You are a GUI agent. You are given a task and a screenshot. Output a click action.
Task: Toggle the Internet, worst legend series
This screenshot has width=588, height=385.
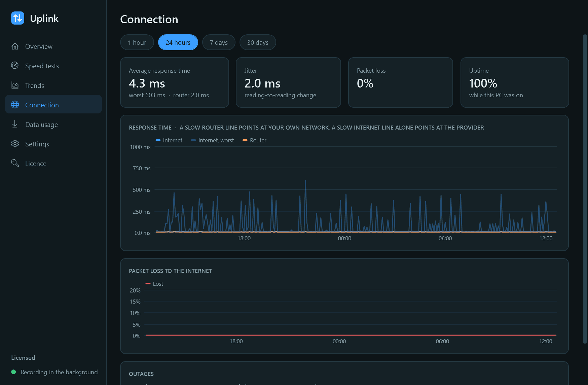tap(212, 140)
